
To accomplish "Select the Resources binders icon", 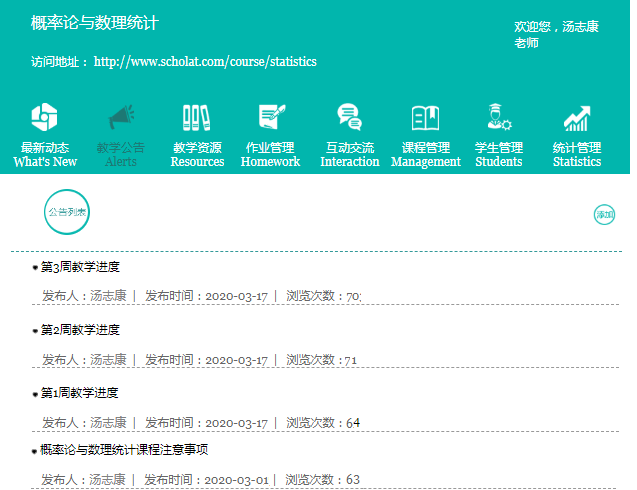I will click(x=197, y=117).
